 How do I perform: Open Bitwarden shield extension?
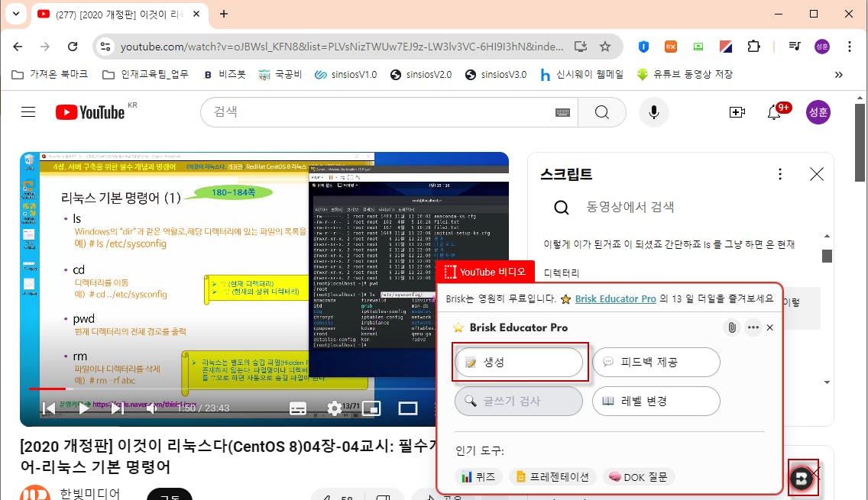[643, 47]
